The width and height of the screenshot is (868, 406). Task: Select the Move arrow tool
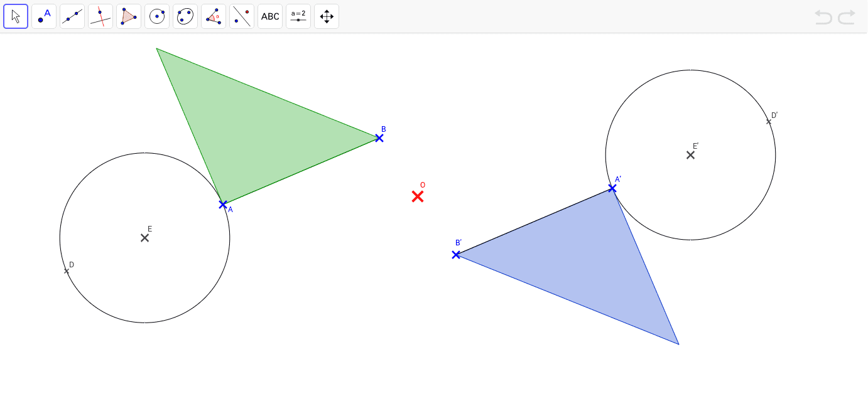16,16
